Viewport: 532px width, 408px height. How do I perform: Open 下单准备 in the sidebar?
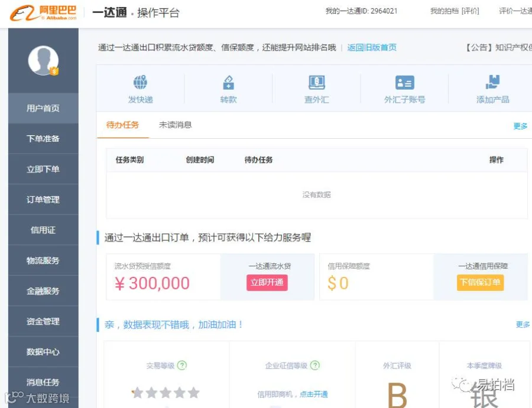tap(43, 139)
